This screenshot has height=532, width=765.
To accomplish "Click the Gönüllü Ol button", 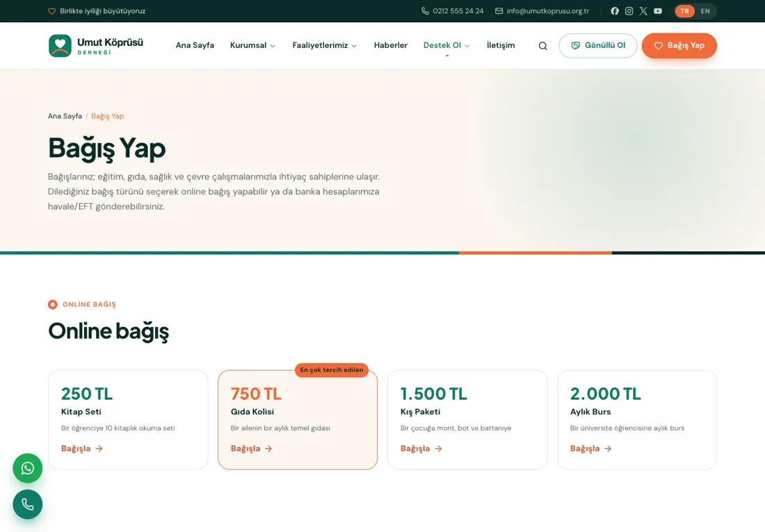I will [597, 45].
